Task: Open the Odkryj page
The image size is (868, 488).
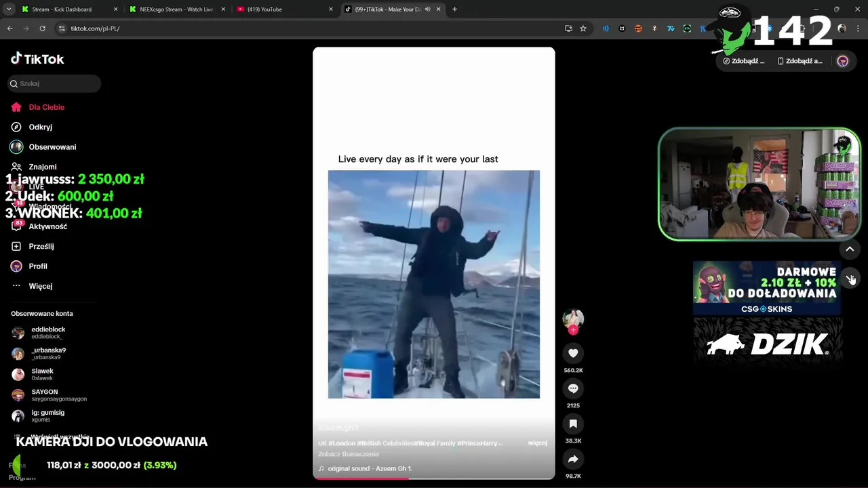Action: click(x=32, y=127)
